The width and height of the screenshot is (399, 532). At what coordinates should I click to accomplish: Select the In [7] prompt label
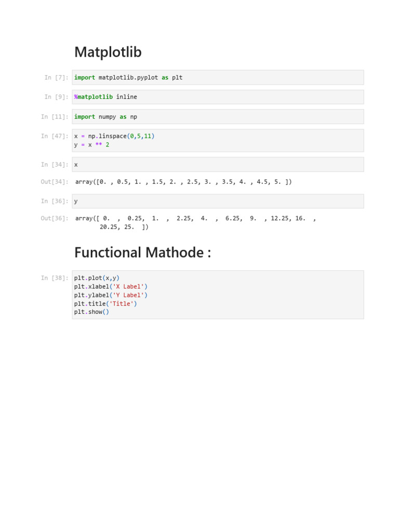[x=56, y=77]
